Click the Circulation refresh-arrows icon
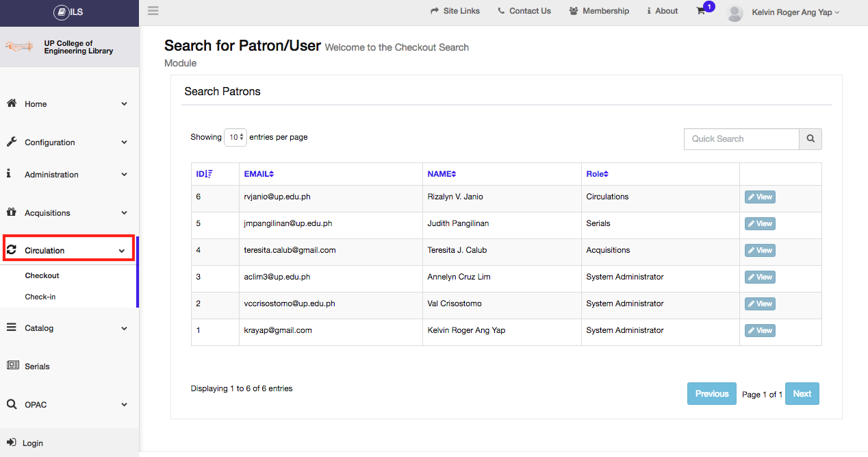Image resolution: width=868 pixels, height=457 pixels. (x=11, y=250)
